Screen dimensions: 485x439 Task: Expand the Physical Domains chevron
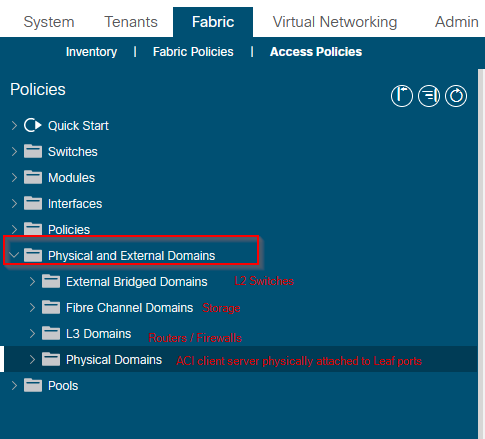(32, 360)
